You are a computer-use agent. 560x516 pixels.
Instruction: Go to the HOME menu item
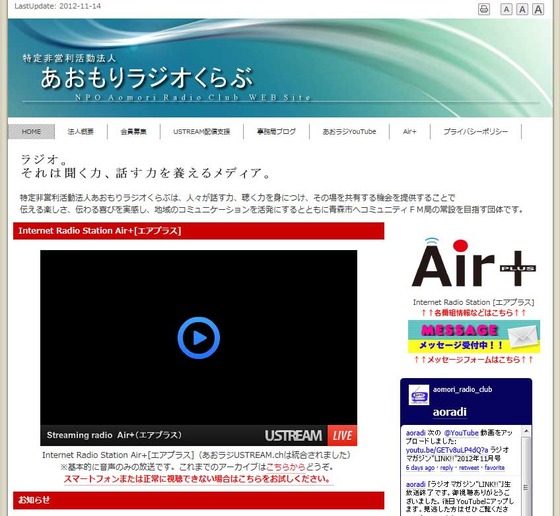(x=31, y=131)
